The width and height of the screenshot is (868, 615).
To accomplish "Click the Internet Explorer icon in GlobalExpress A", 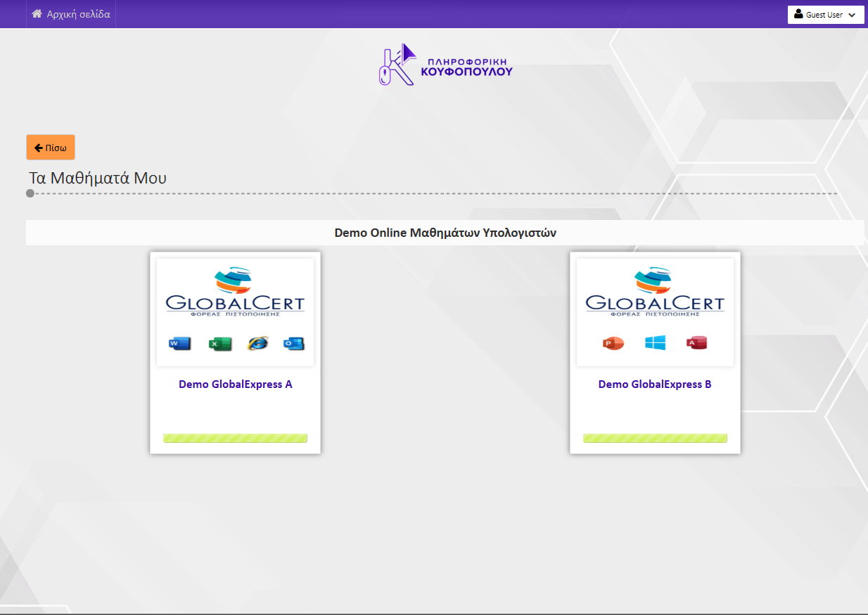I will (257, 344).
